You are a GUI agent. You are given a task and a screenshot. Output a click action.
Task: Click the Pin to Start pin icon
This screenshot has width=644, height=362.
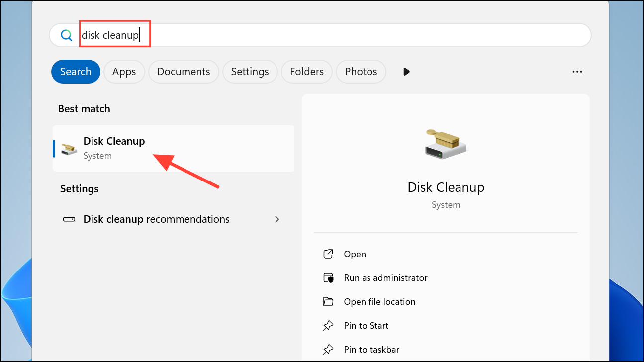click(328, 326)
